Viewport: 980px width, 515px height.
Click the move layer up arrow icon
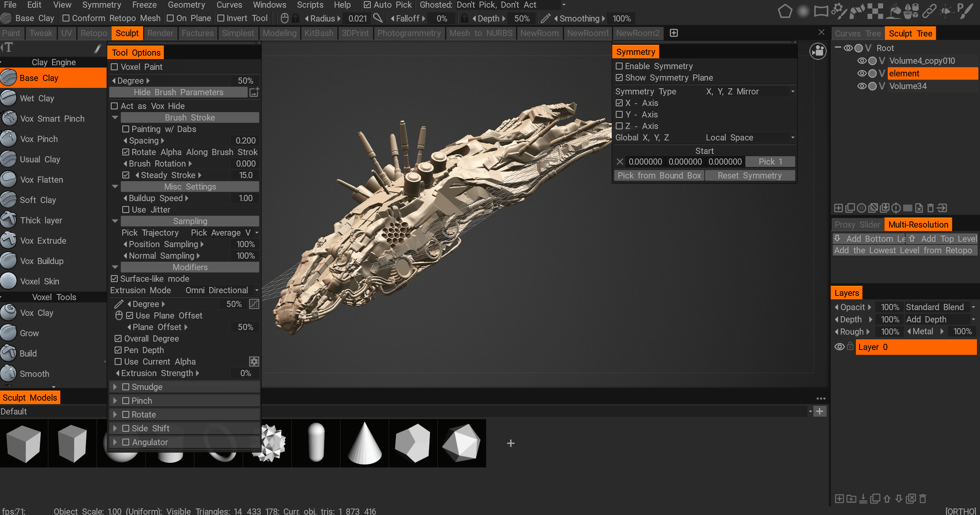tap(887, 498)
